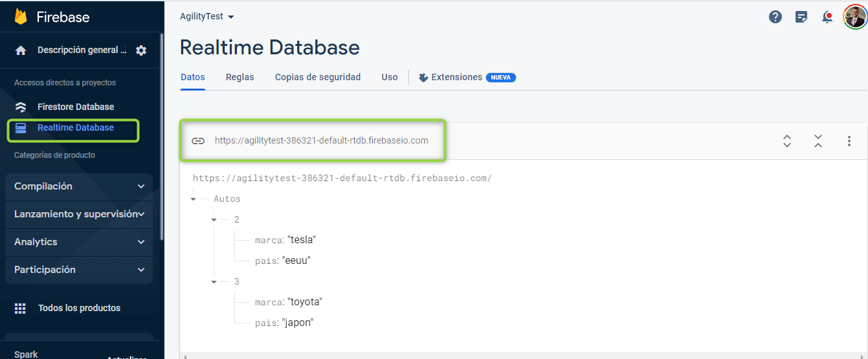The width and height of the screenshot is (868, 359).
Task: Click the Extensiones puzzle icon
Action: coord(424,78)
